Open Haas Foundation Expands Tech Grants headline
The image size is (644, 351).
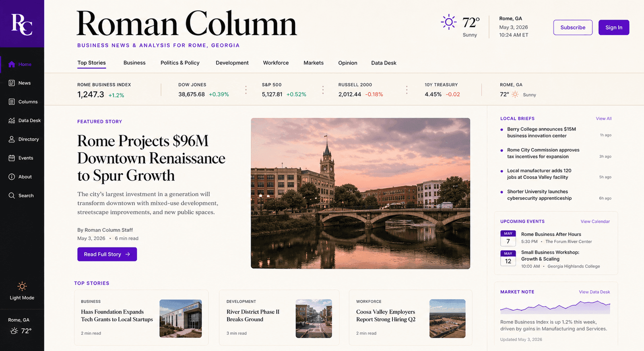pos(117,316)
